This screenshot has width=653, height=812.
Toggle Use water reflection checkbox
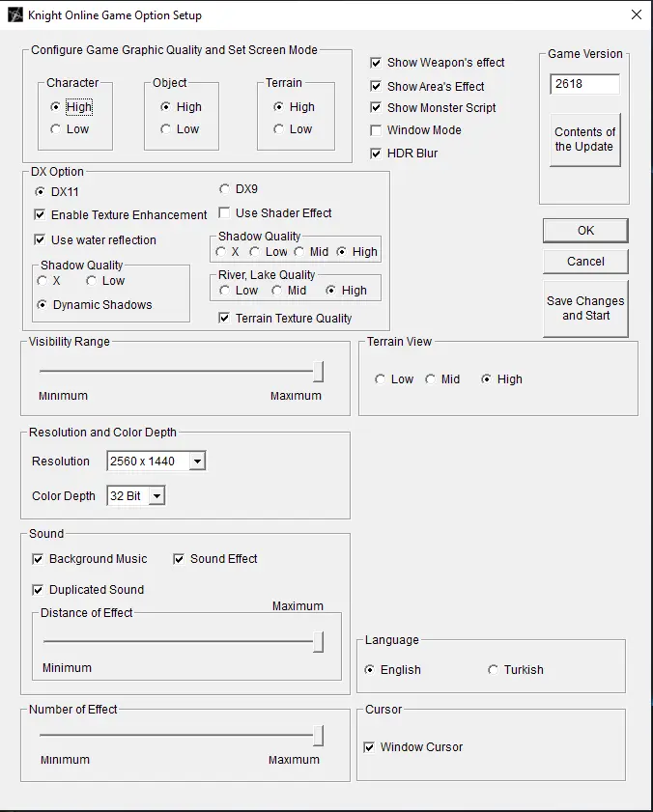point(40,239)
